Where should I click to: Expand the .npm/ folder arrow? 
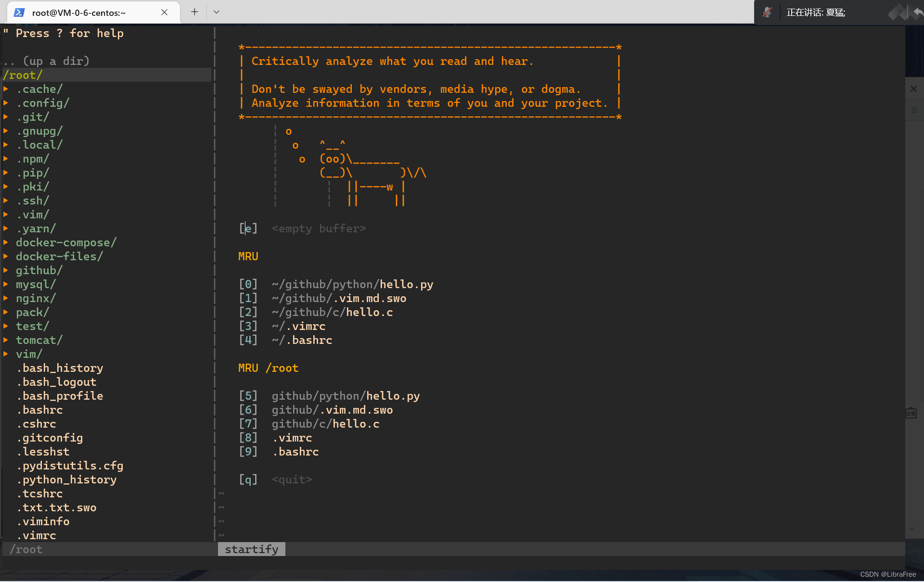pyautogui.click(x=6, y=159)
